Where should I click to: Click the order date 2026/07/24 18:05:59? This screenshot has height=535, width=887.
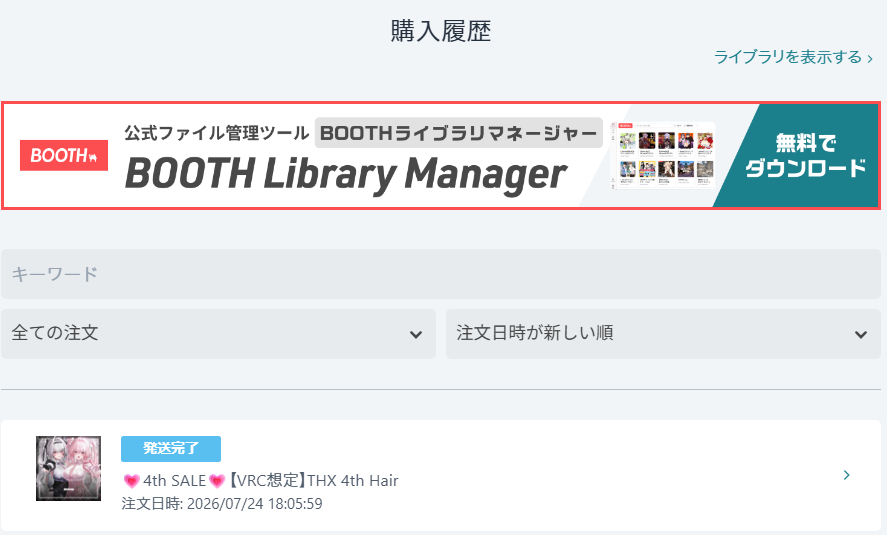point(255,503)
